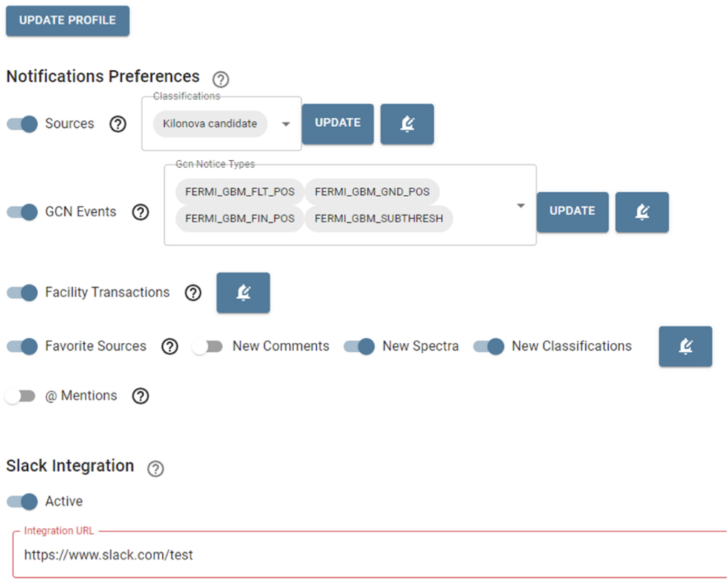Click the Favorite Sources help icon
728x580 pixels.
click(x=170, y=346)
